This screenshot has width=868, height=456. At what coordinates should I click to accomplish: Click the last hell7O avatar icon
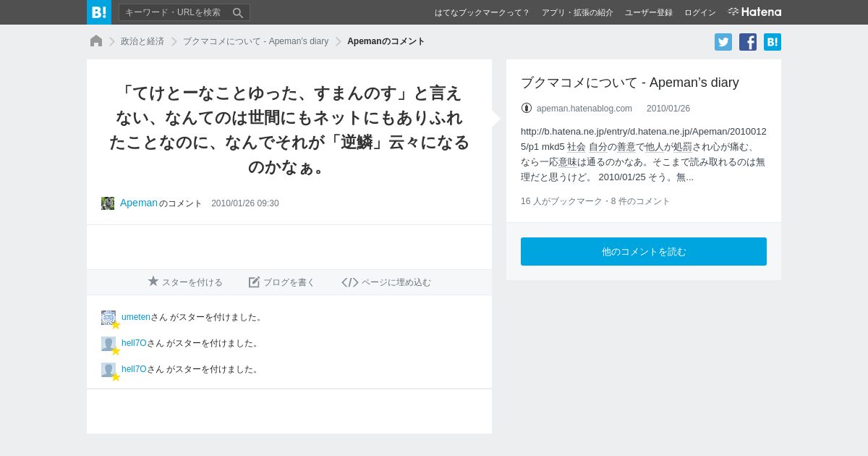coord(109,370)
